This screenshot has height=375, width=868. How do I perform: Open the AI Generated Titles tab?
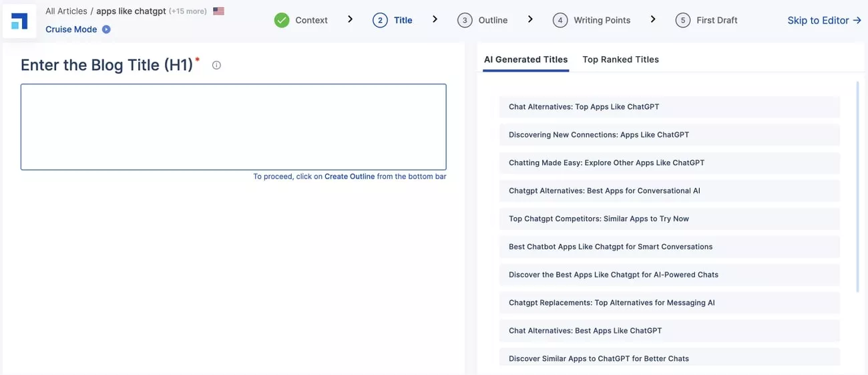526,59
